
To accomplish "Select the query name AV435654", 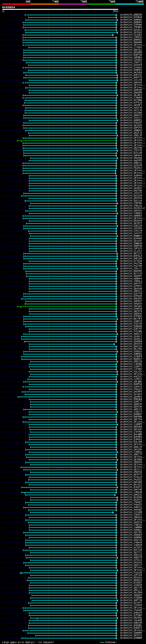I will point(8,8).
